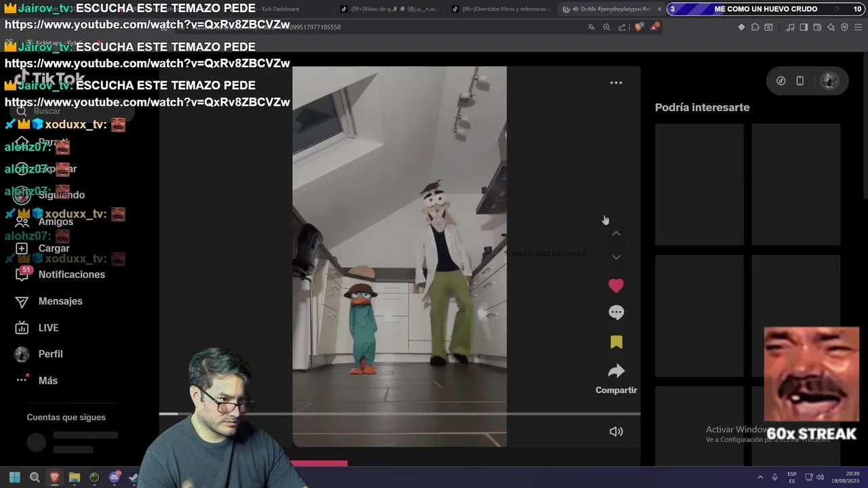
Task: Open the Leo AI sparkle icon
Action: coord(831,27)
